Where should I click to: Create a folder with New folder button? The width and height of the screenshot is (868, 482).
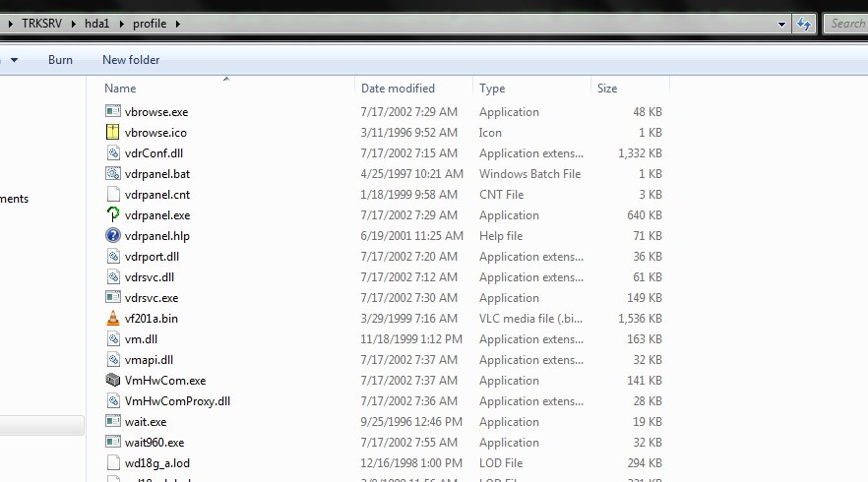pos(131,60)
